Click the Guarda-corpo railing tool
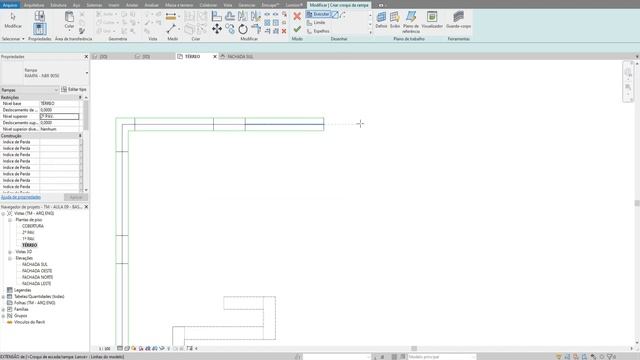 458,19
